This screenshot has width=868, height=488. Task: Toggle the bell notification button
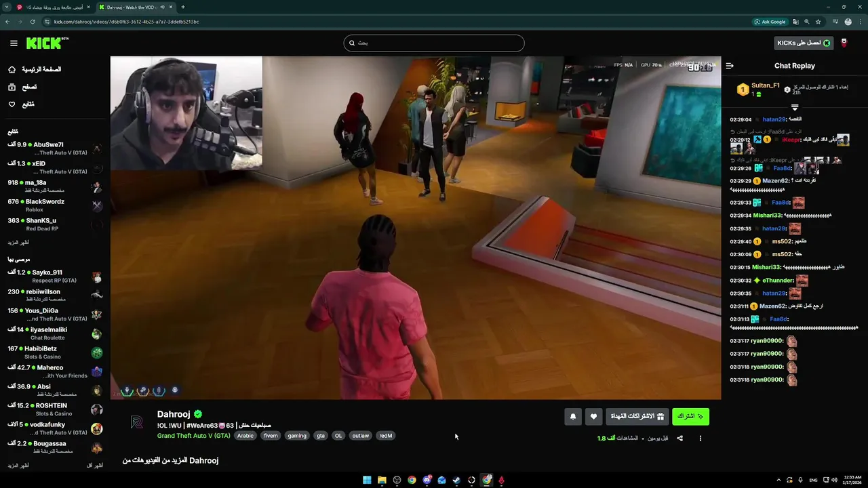(x=572, y=416)
